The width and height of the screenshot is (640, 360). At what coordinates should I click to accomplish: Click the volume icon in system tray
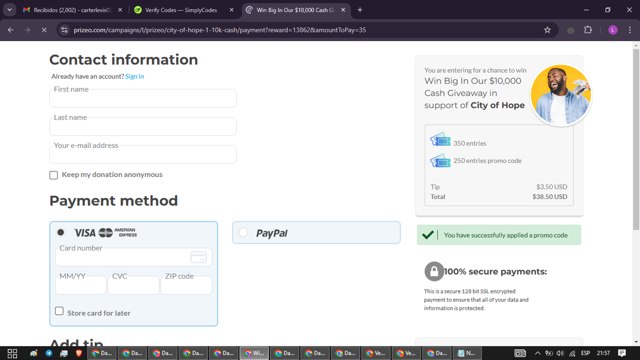click(560, 353)
